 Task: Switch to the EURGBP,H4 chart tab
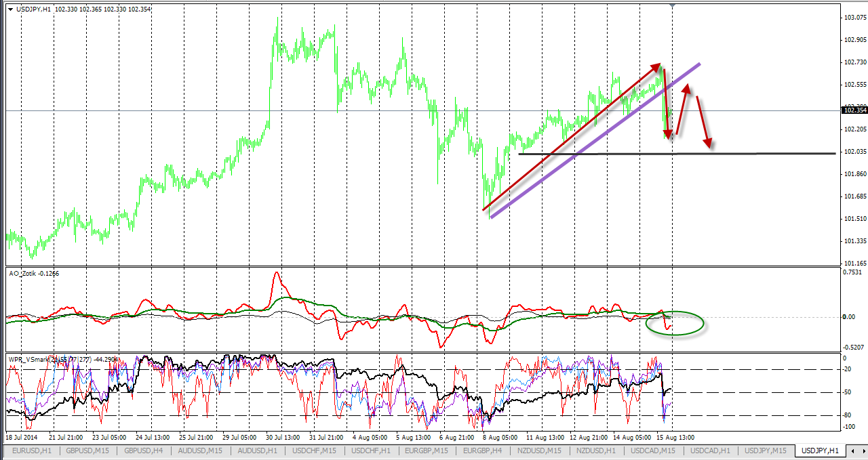(484, 451)
